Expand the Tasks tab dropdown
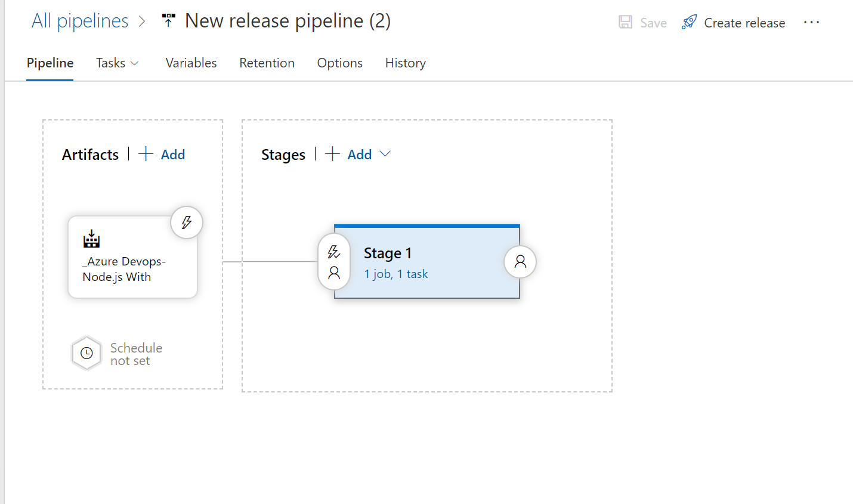Screen dimensions: 853x504 (x=135, y=63)
